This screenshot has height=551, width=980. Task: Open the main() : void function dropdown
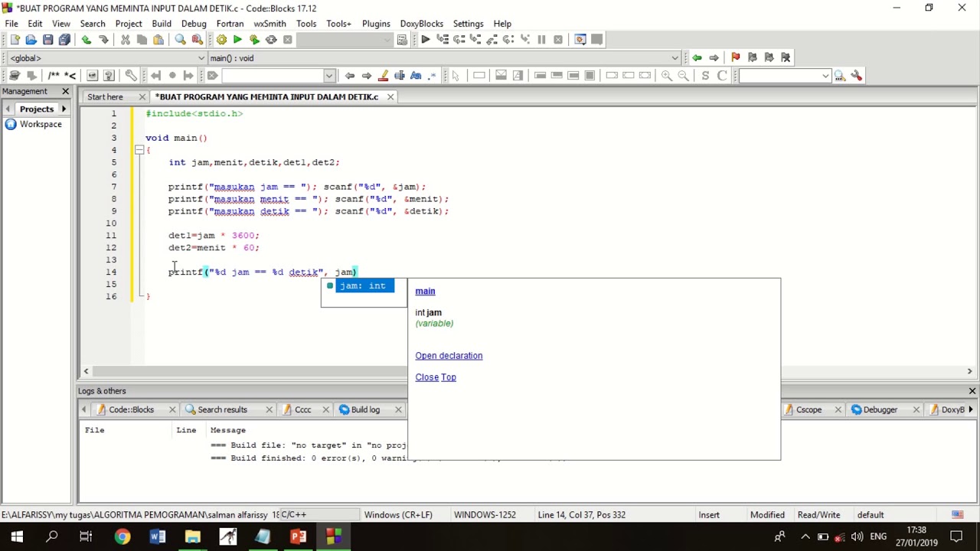444,57
